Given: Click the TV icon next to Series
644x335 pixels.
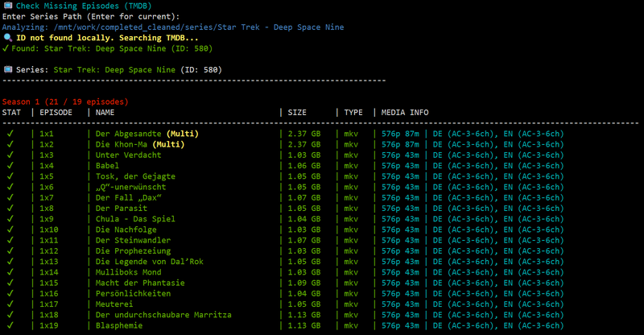Looking at the screenshot, I should click(8, 69).
